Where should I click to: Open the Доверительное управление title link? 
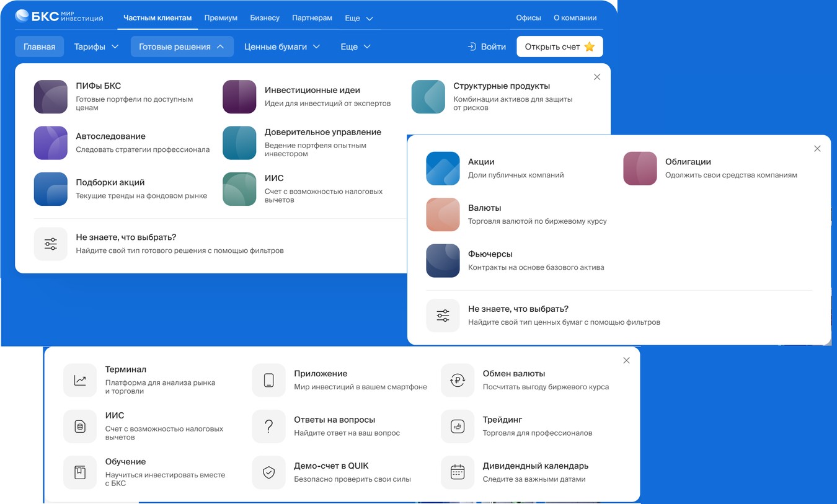[323, 132]
